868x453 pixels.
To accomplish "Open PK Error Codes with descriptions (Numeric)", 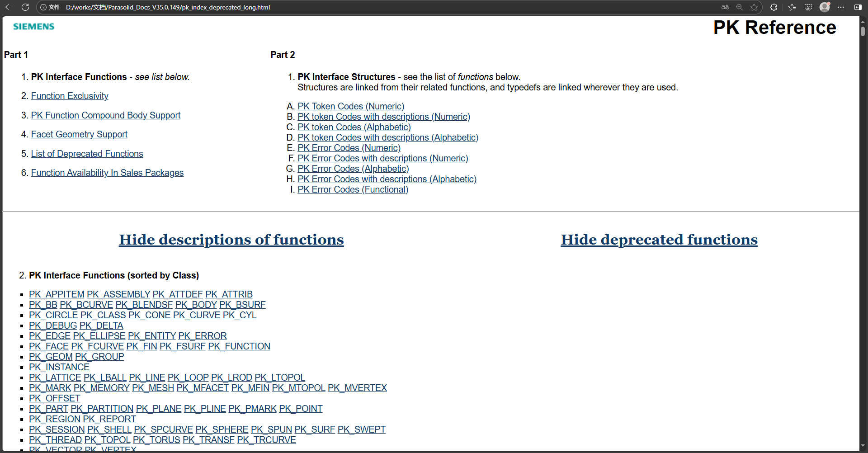I will click(383, 158).
